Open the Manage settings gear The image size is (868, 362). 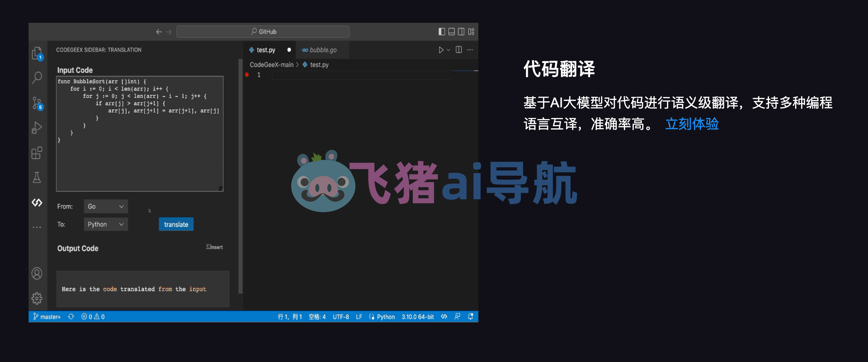click(x=37, y=298)
